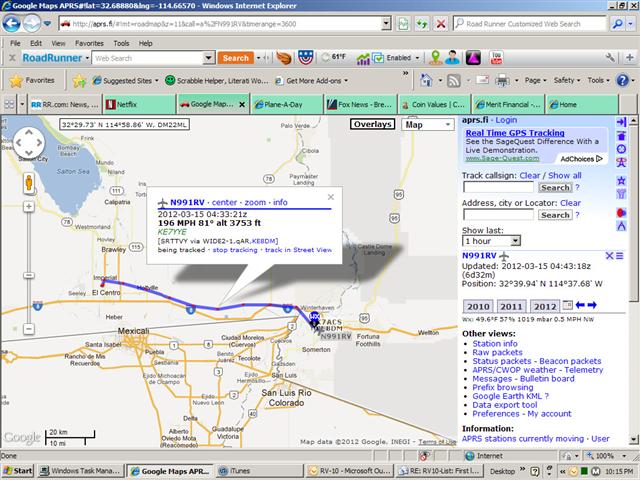Toggle the Overlays panel on the map

click(372, 125)
